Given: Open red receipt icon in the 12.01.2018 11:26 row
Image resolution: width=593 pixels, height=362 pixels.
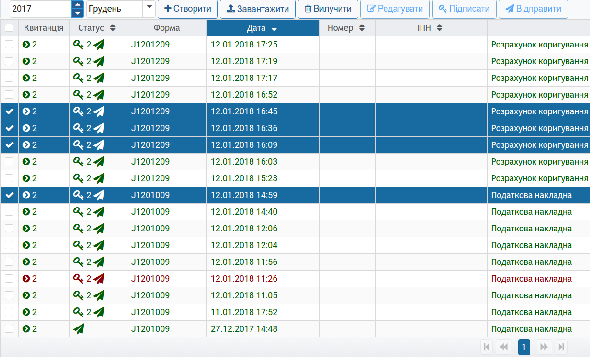Looking at the screenshot, I should (26, 278).
